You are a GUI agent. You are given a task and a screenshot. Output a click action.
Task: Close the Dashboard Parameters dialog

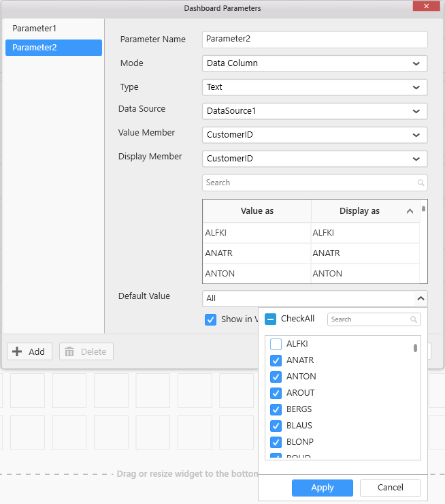point(426,7)
